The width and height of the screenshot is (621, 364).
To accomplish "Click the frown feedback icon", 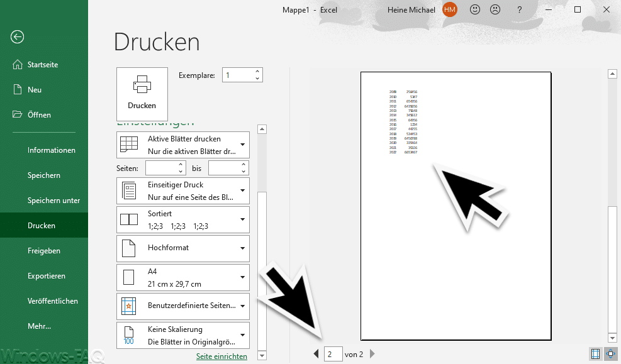I will point(495,9).
